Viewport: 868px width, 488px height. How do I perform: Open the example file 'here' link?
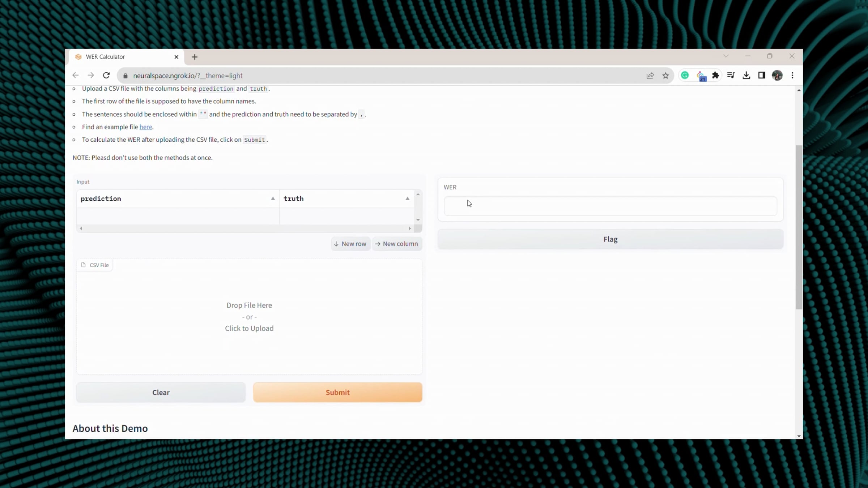coord(146,127)
